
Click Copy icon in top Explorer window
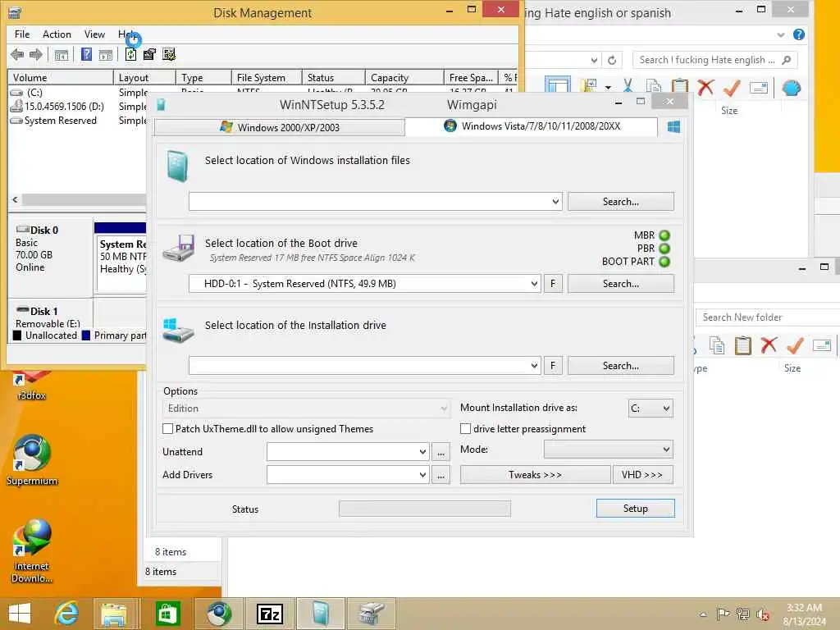653,86
